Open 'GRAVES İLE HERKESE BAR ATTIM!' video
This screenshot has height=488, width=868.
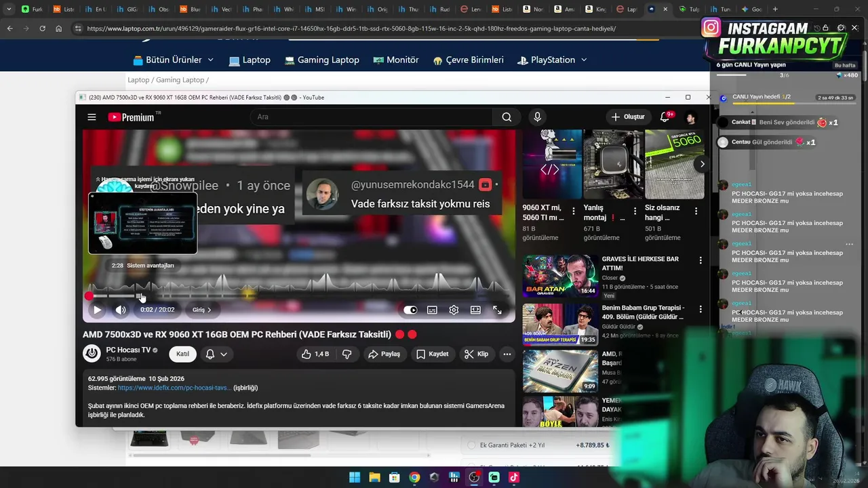pyautogui.click(x=560, y=276)
